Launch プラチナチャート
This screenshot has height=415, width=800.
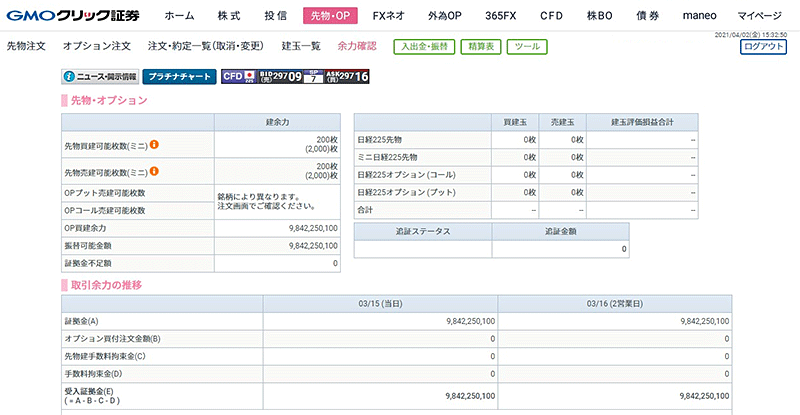tap(178, 76)
